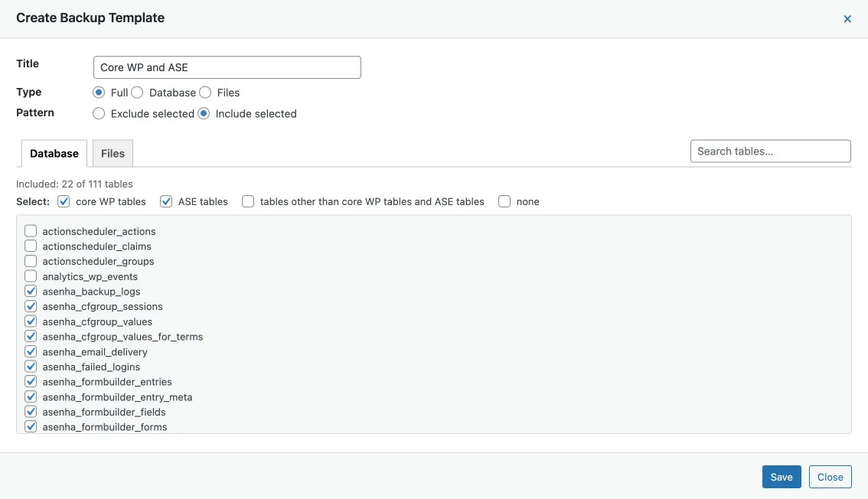The height and width of the screenshot is (499, 868).
Task: Click the Close button
Action: (x=830, y=477)
